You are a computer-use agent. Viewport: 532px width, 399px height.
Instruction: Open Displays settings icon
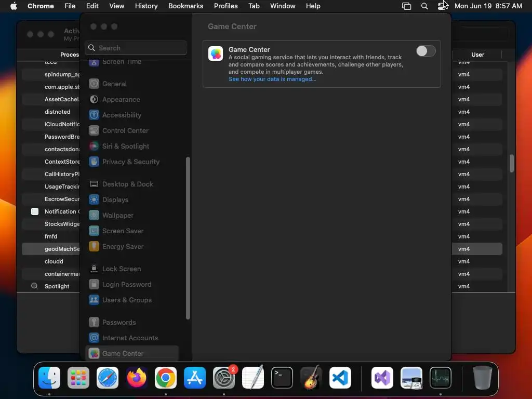[x=94, y=200]
